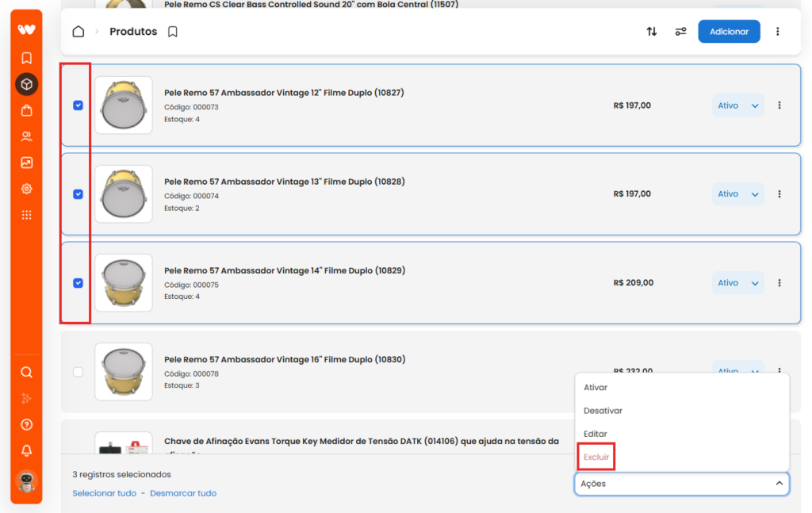The width and height of the screenshot is (812, 513).
Task: Click the Produtos breadcrumb title
Action: [x=133, y=32]
